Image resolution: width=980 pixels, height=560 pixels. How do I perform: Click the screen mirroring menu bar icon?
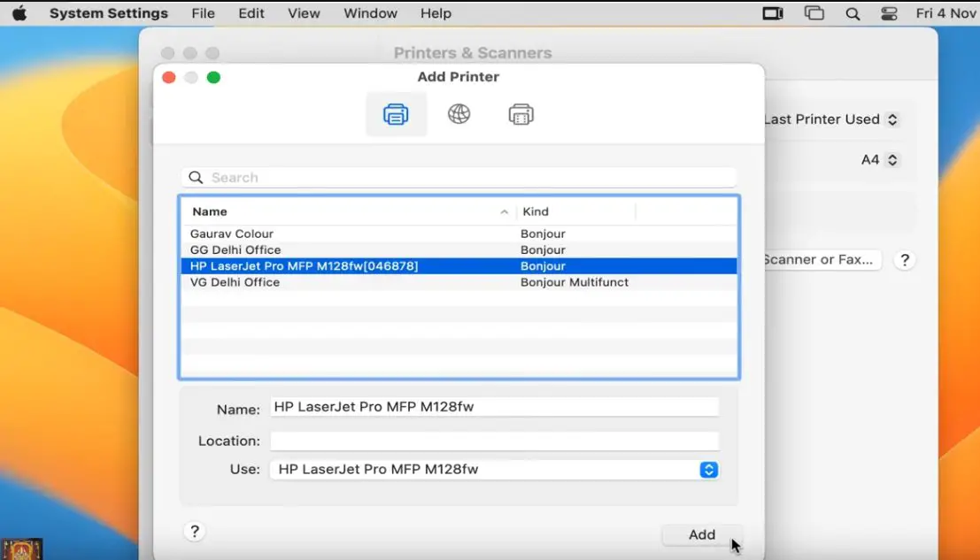click(774, 12)
